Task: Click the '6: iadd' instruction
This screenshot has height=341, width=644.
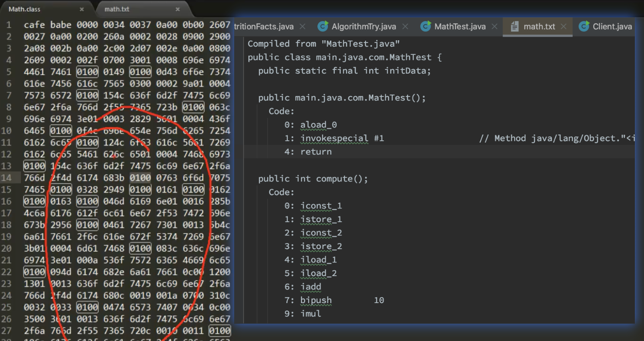Action: 303,287
